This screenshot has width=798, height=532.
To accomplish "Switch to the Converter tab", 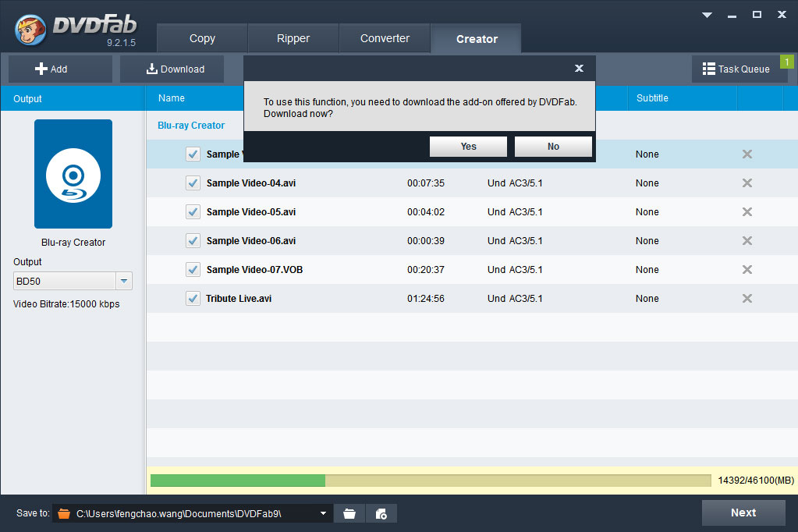I will (385, 38).
